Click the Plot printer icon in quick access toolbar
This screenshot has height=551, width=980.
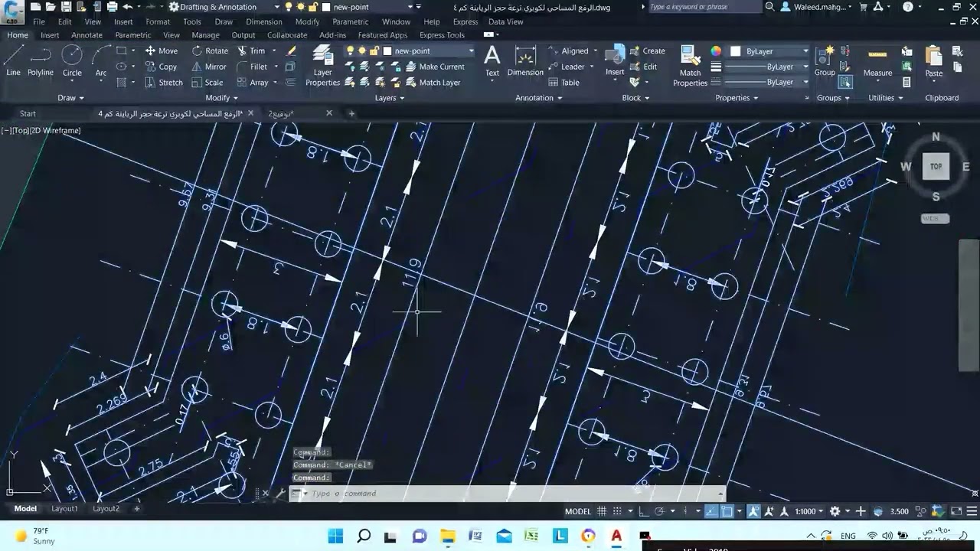112,7
